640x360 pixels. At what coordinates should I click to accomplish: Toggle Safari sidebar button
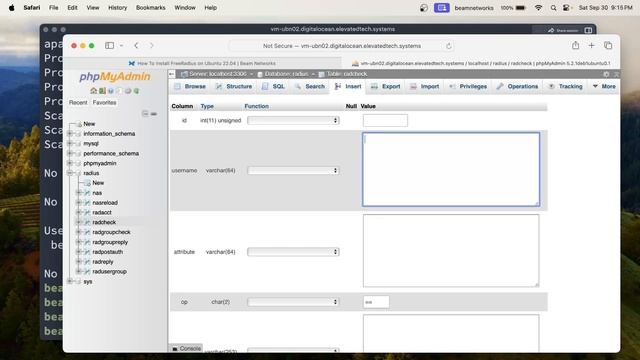(x=109, y=46)
